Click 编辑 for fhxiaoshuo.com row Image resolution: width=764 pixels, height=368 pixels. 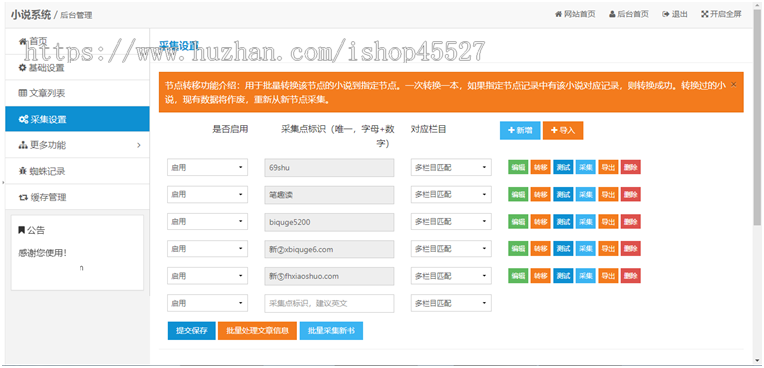coord(518,276)
